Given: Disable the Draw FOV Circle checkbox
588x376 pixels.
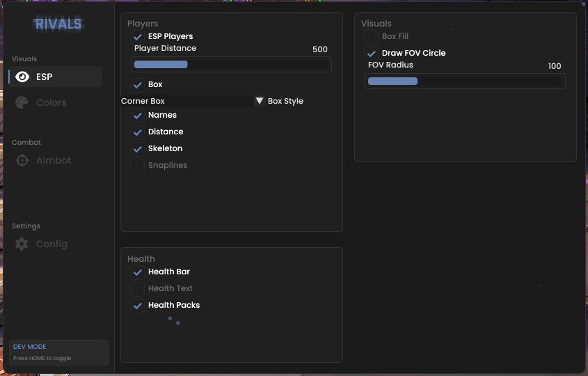Looking at the screenshot, I should pos(372,54).
